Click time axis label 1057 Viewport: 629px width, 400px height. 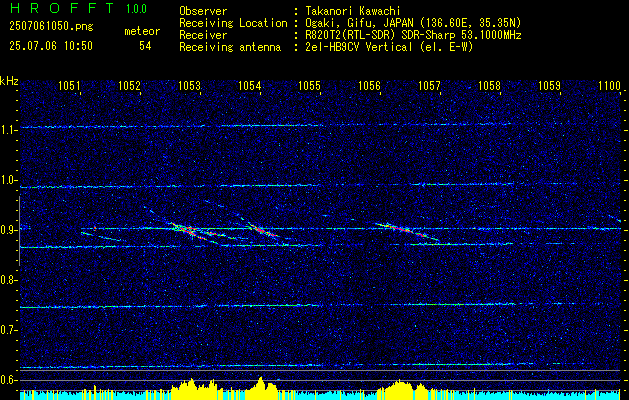[430, 85]
